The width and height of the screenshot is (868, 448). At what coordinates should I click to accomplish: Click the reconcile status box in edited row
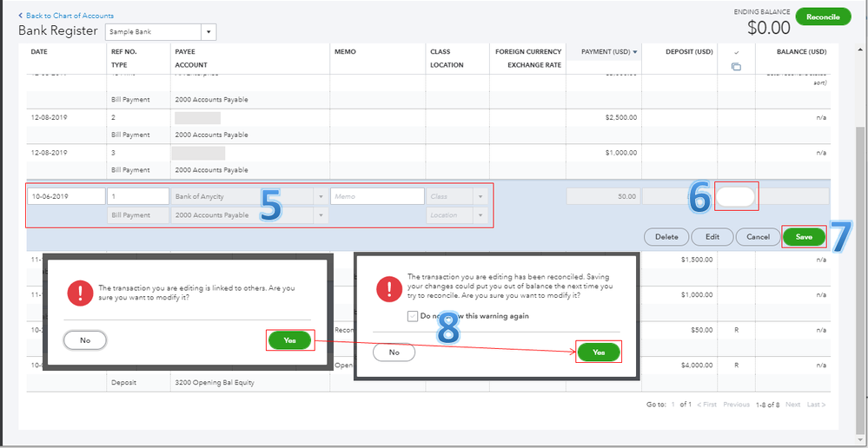coord(736,196)
